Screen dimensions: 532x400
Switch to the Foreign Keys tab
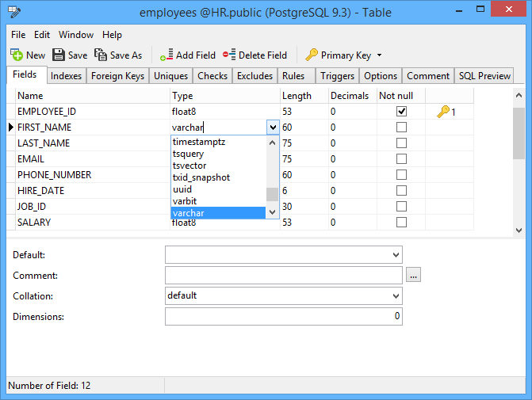point(117,76)
